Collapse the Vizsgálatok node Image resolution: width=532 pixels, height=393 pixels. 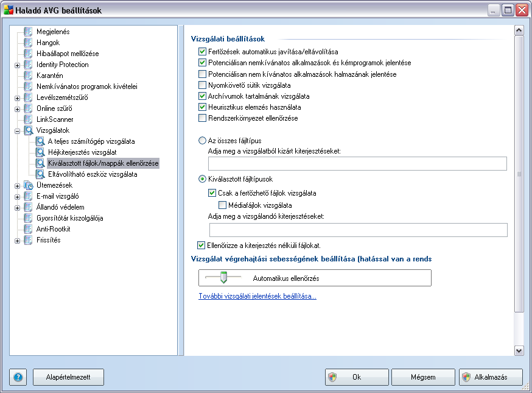click(17, 131)
